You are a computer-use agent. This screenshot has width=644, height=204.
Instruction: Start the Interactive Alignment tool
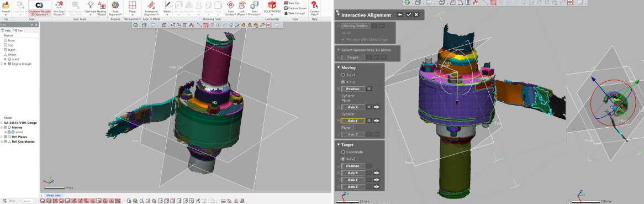tap(151, 8)
